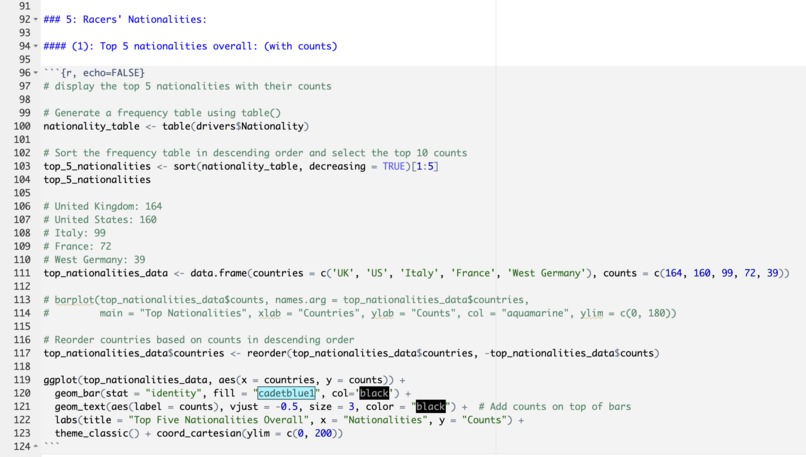Click 'data.frame' on line 111

click(218, 273)
